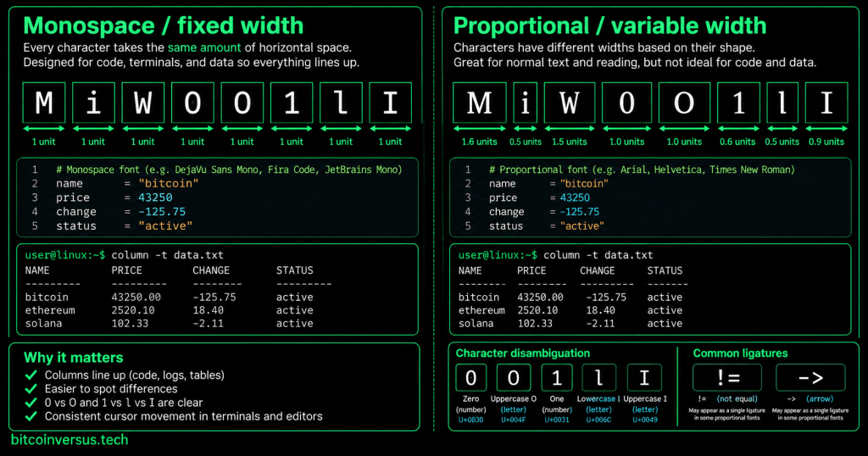Image resolution: width=868 pixels, height=456 pixels.
Task: Click the checkmark beside "Consistent cursor movement"
Action: (x=31, y=416)
